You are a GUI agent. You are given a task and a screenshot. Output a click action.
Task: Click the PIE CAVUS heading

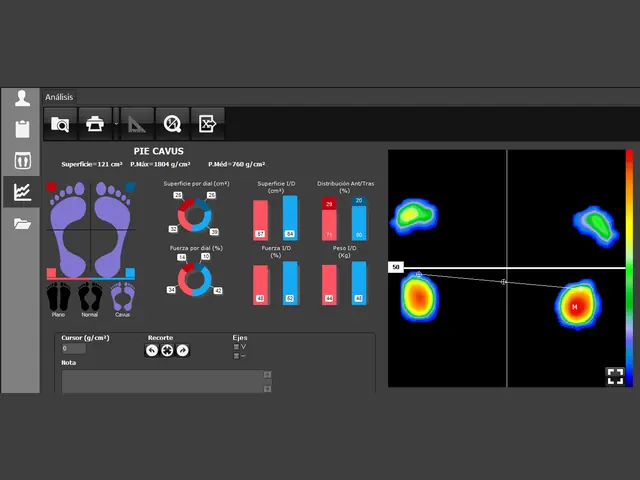point(158,151)
